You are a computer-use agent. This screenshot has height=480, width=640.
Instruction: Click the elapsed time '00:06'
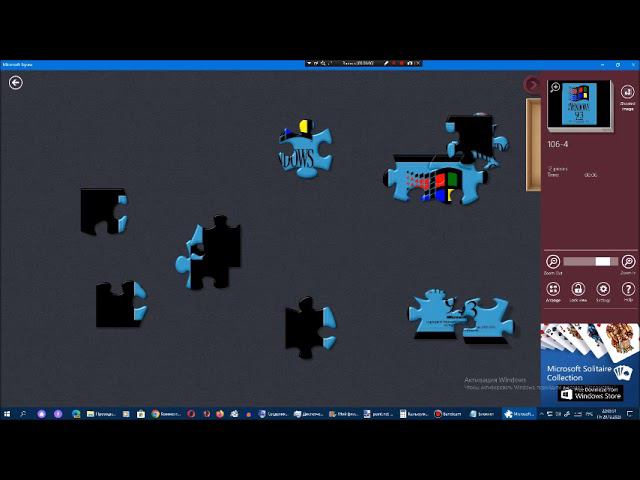tap(590, 175)
